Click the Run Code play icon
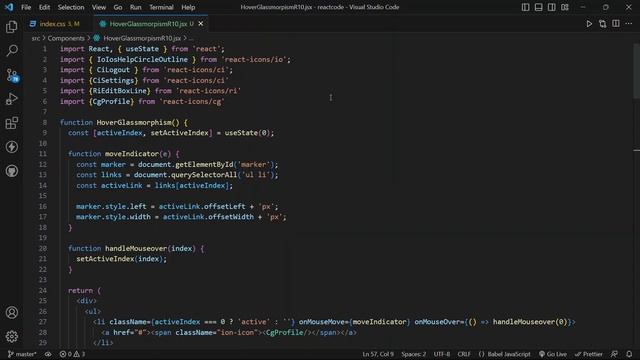The width and height of the screenshot is (640, 360). pos(589,24)
